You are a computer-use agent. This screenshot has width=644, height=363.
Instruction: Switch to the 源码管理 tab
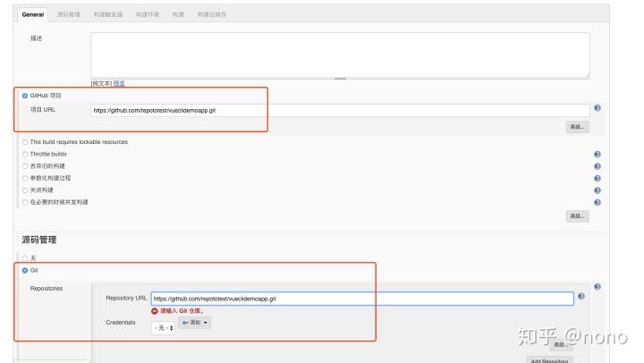pos(69,14)
